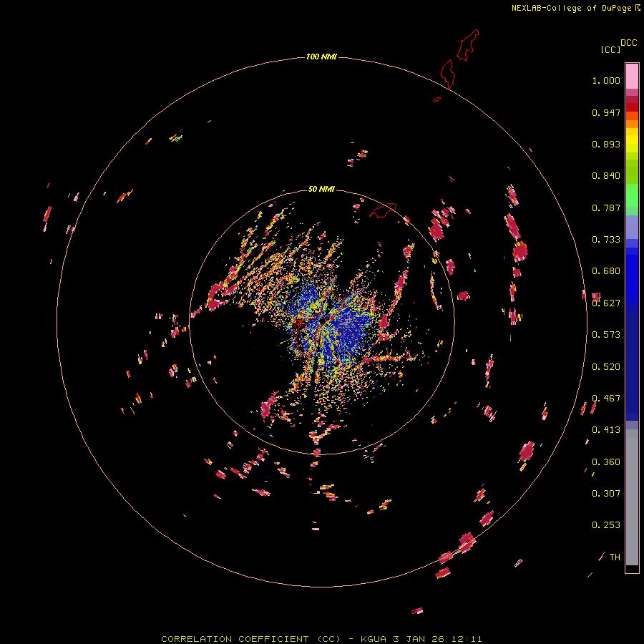The height and width of the screenshot is (644, 644).
Task: Click the 0.893 colorbar value
Action: point(606,144)
